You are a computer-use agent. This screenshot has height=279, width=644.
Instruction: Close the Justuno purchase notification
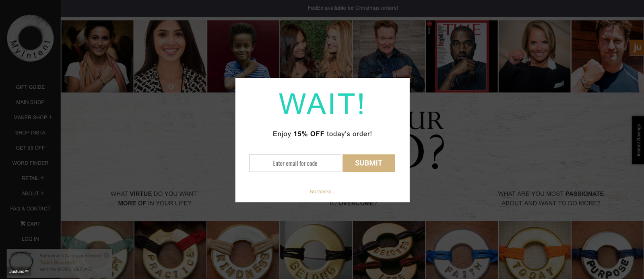coord(106,255)
